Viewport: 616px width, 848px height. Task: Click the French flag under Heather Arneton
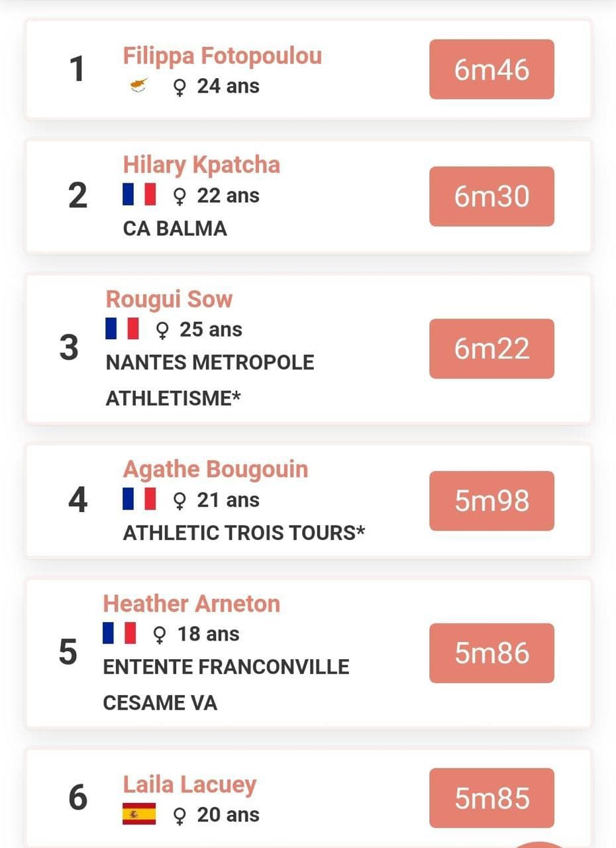[119, 633]
